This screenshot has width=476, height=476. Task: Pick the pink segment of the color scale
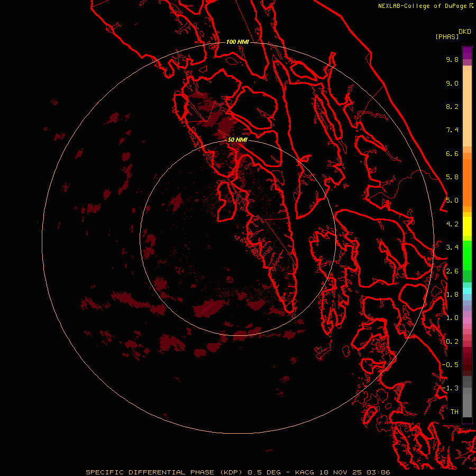pos(467,321)
